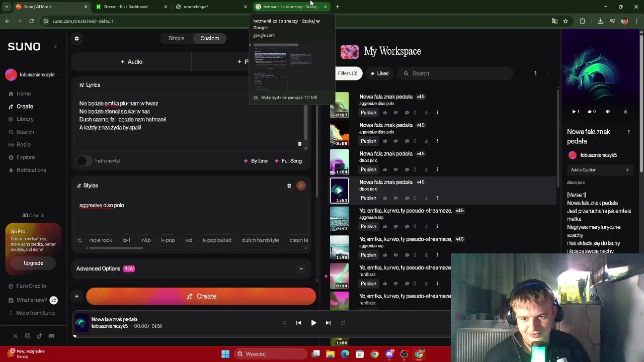Image resolution: width=644 pixels, height=362 pixels.
Task: Expand Add a Caption plus
Action: pos(627,170)
